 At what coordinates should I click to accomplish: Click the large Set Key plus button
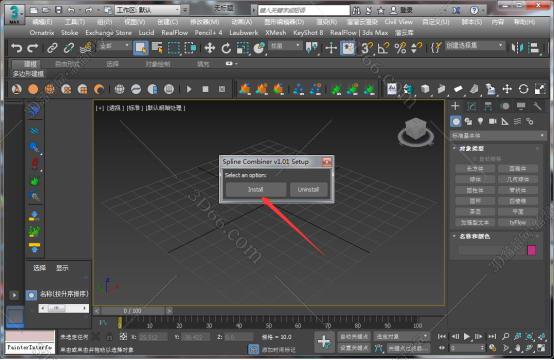click(324, 342)
